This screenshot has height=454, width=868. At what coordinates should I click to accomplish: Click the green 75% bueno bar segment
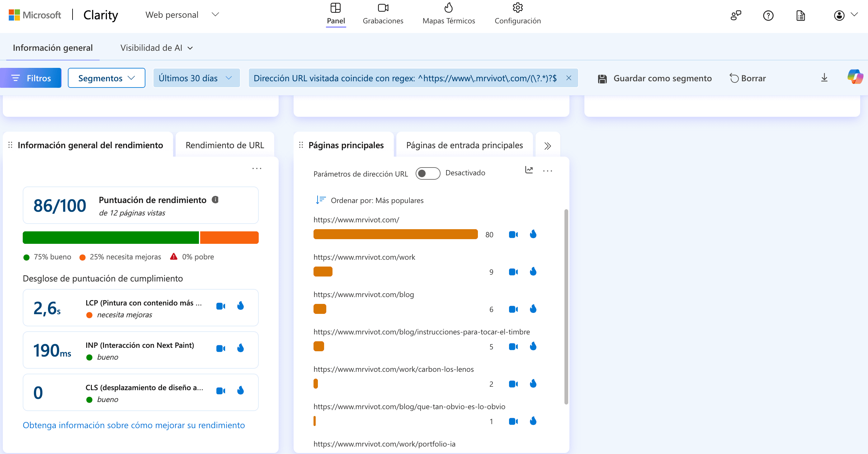[111, 237]
